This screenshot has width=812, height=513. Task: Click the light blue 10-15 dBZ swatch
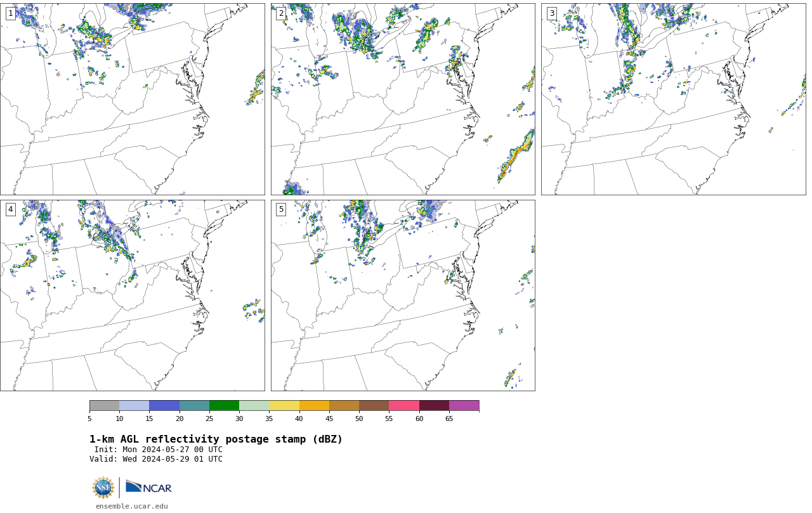pyautogui.click(x=134, y=406)
